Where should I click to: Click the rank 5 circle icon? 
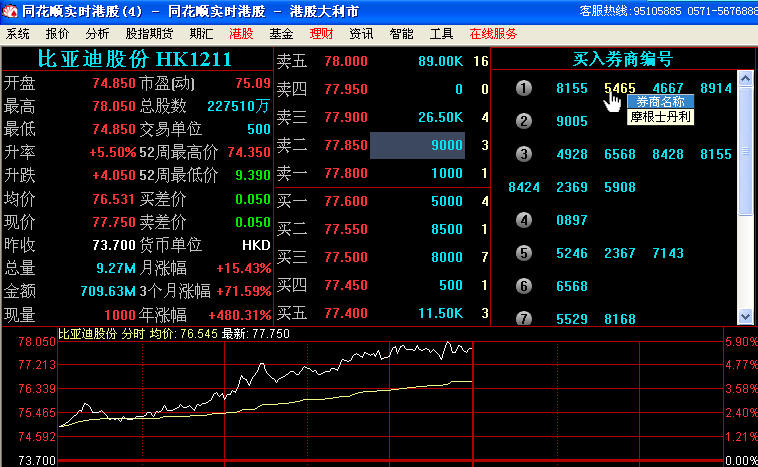523,253
